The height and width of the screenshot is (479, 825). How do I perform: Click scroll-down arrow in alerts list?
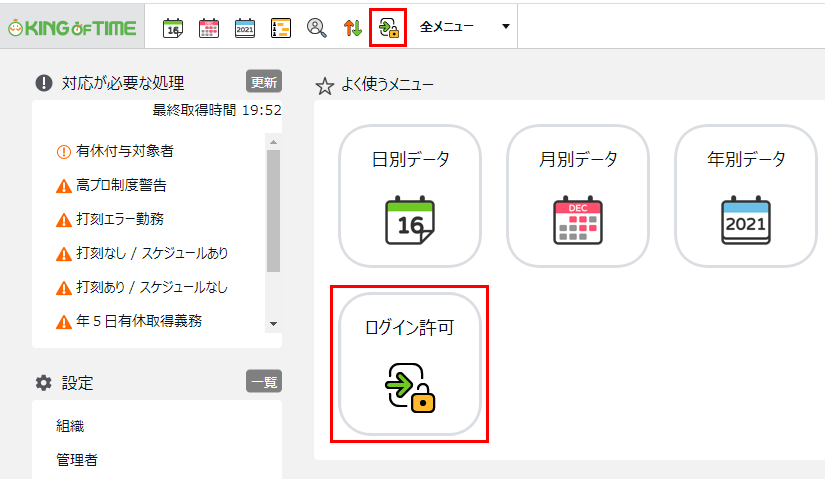click(x=273, y=324)
